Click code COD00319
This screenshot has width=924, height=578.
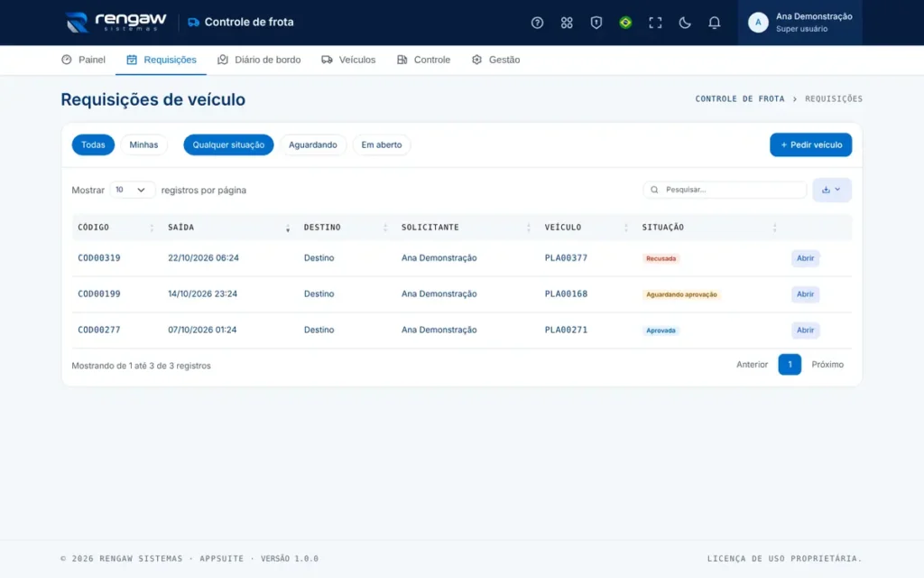click(99, 257)
